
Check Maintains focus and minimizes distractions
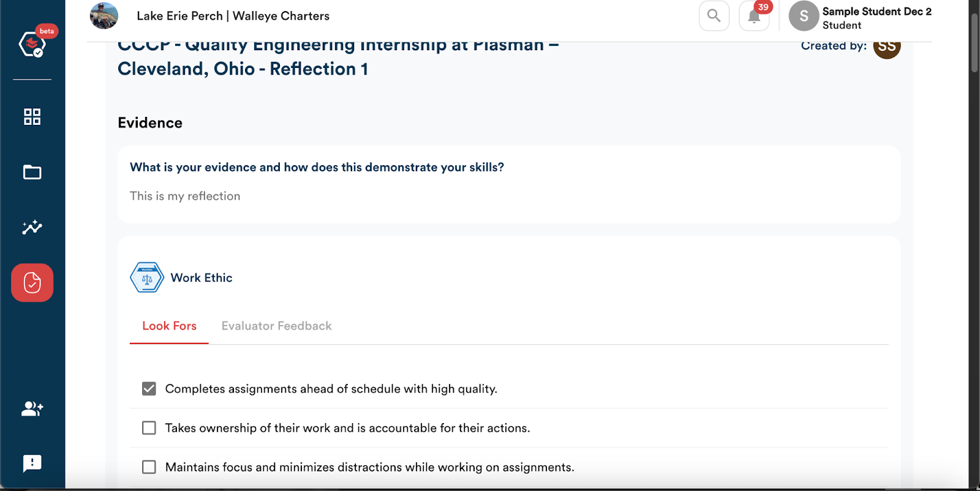click(x=149, y=467)
